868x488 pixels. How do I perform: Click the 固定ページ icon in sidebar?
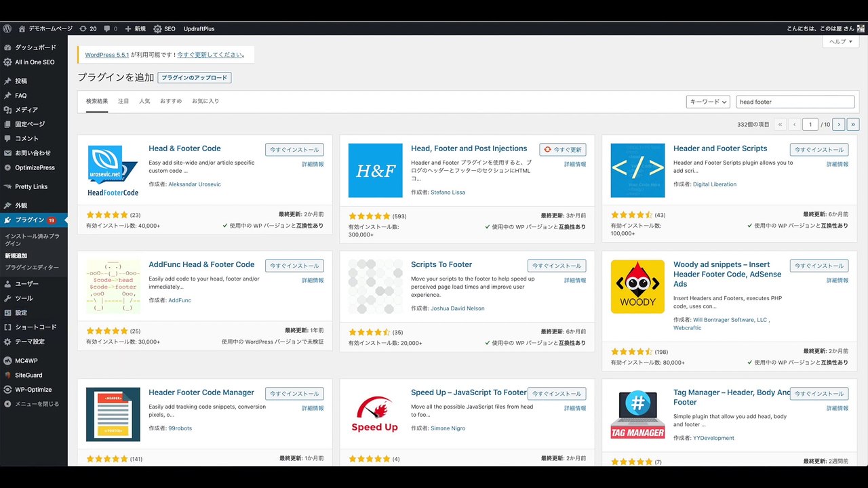click(x=7, y=124)
